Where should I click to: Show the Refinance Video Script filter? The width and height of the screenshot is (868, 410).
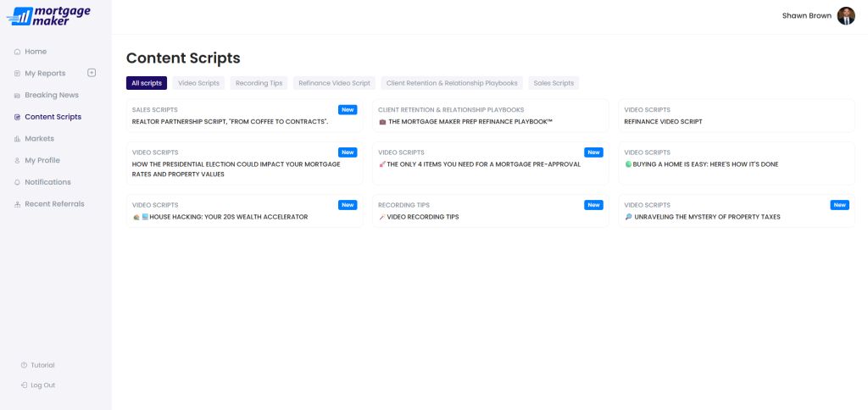[334, 83]
